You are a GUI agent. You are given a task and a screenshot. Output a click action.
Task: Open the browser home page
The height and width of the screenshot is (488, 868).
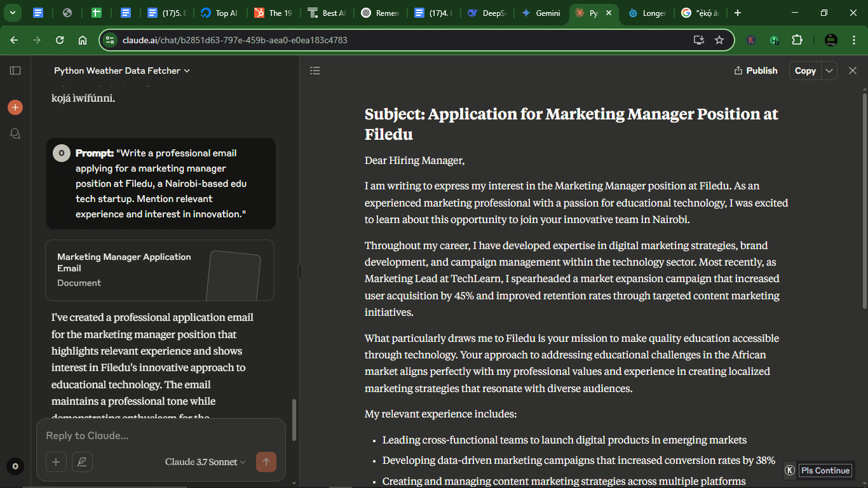click(x=83, y=40)
